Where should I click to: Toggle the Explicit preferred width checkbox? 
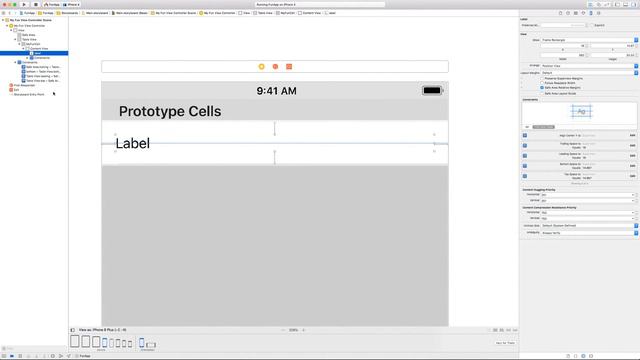(x=592, y=25)
